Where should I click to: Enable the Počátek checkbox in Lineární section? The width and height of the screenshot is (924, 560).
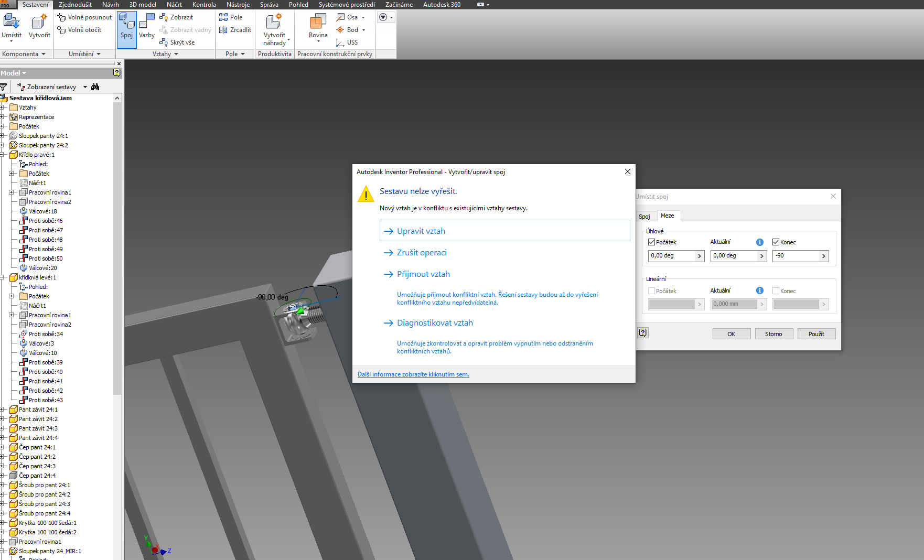[650, 290]
